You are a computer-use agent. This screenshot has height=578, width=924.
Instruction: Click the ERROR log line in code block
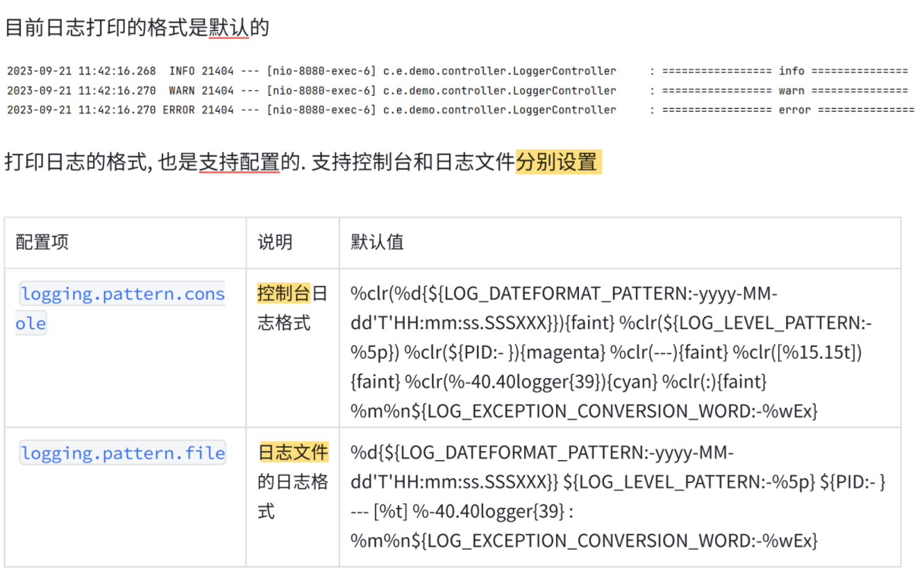tap(460, 110)
